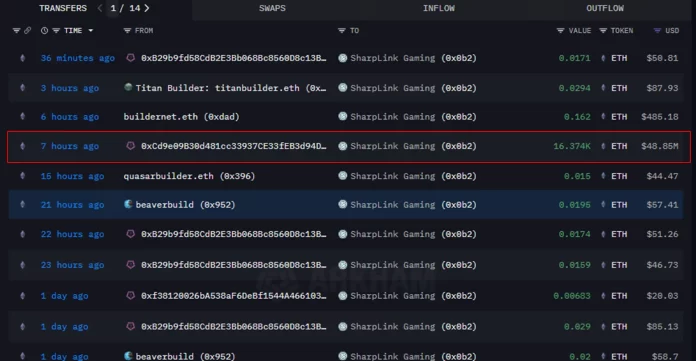The image size is (696, 361).
Task: Click beaverbuild entity icon in 21 hours row
Action: coord(128,204)
